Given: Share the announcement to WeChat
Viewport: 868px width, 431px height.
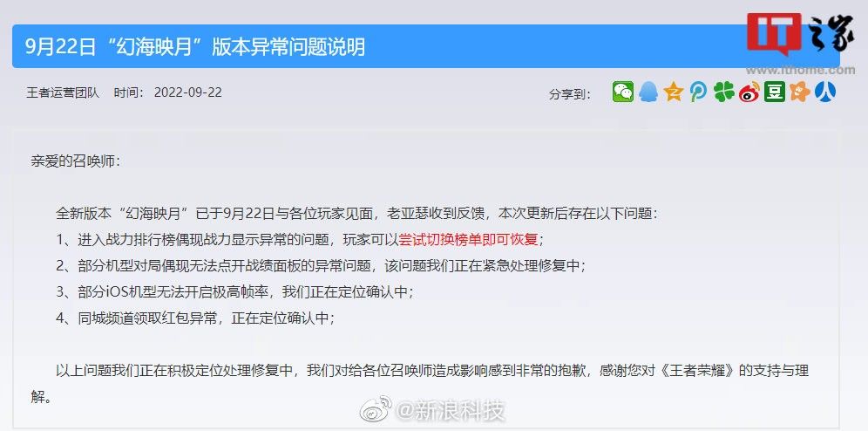Looking at the screenshot, I should point(623,92).
